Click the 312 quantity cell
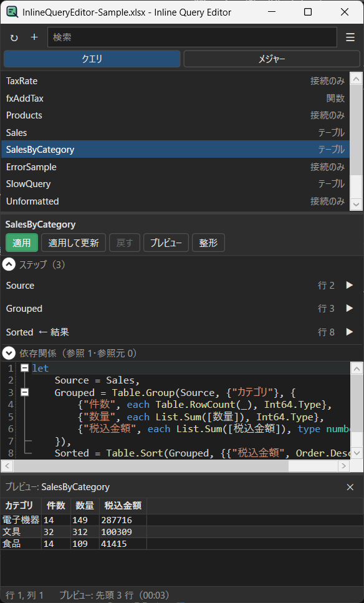This screenshot has width=364, height=603. click(85, 532)
